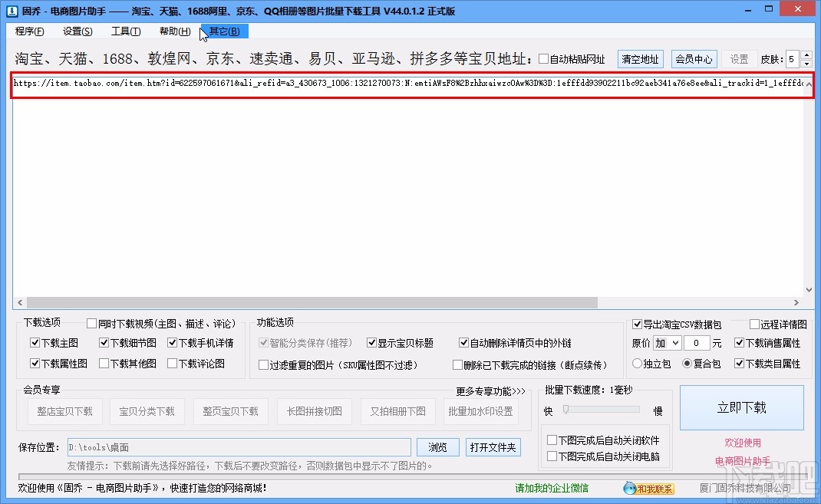The image size is (821, 504).
Task: Enable 同时下载视频 checkbox
Action: [x=91, y=324]
